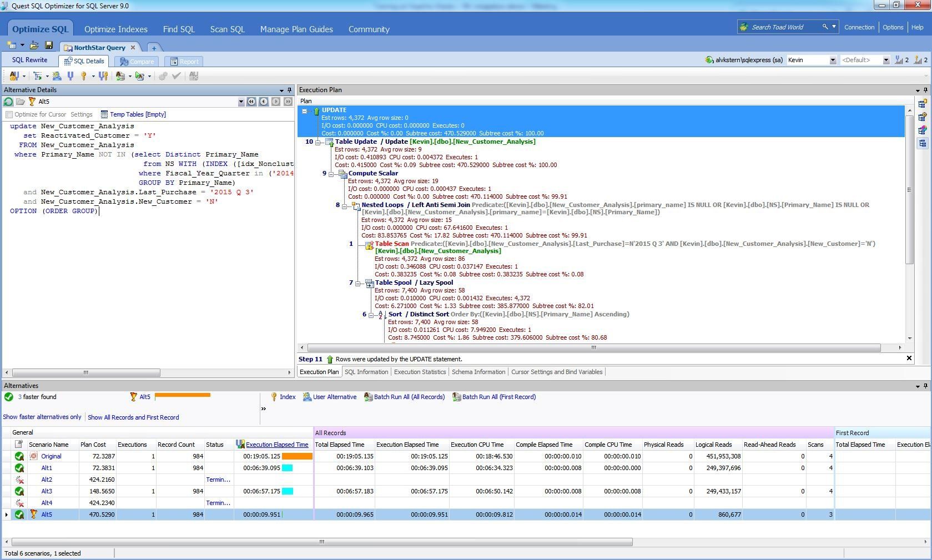
Task: Click the fork and key toolbar icon
Action: click(103, 76)
